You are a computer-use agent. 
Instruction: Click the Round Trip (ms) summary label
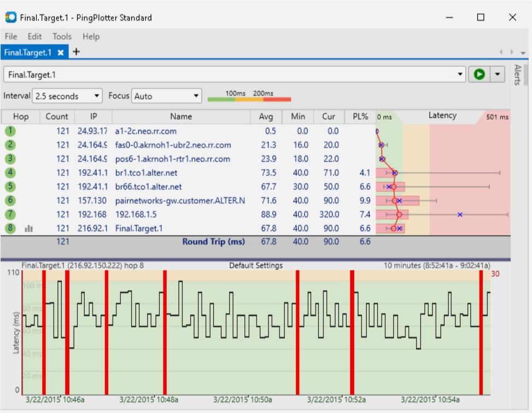pyautogui.click(x=214, y=242)
